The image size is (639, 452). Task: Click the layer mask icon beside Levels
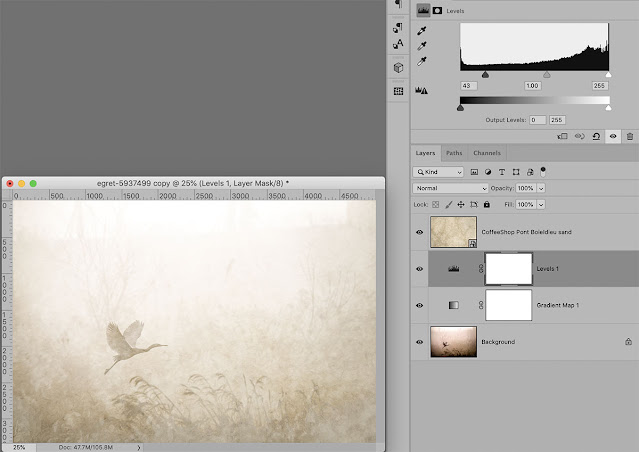point(437,11)
